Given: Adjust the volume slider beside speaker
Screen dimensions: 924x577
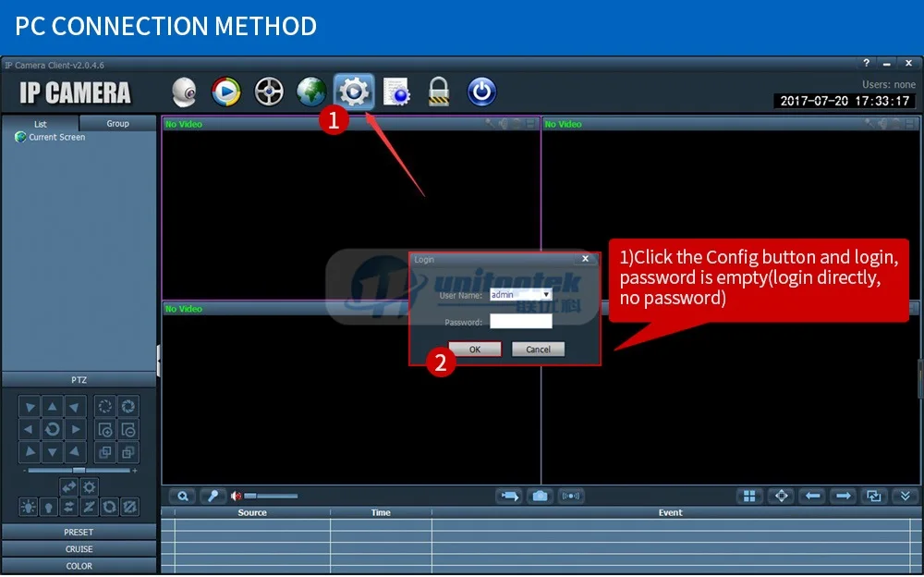Looking at the screenshot, I should [271, 497].
